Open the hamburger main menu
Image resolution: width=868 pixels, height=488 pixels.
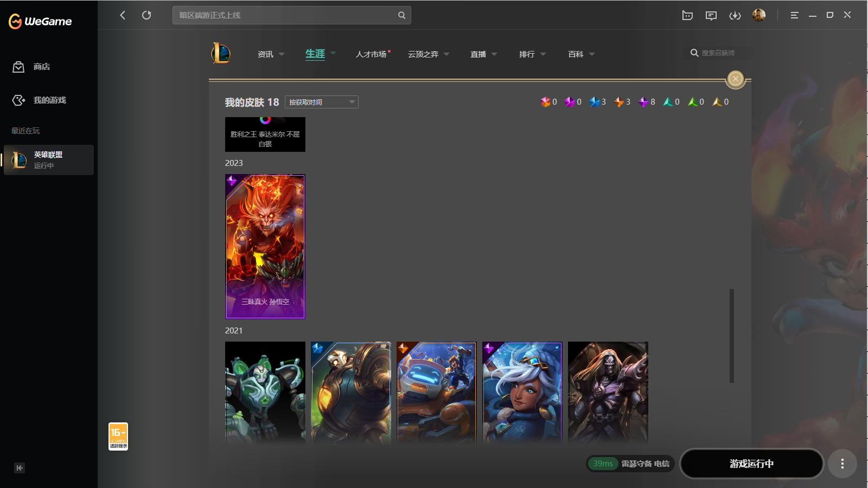tap(794, 15)
